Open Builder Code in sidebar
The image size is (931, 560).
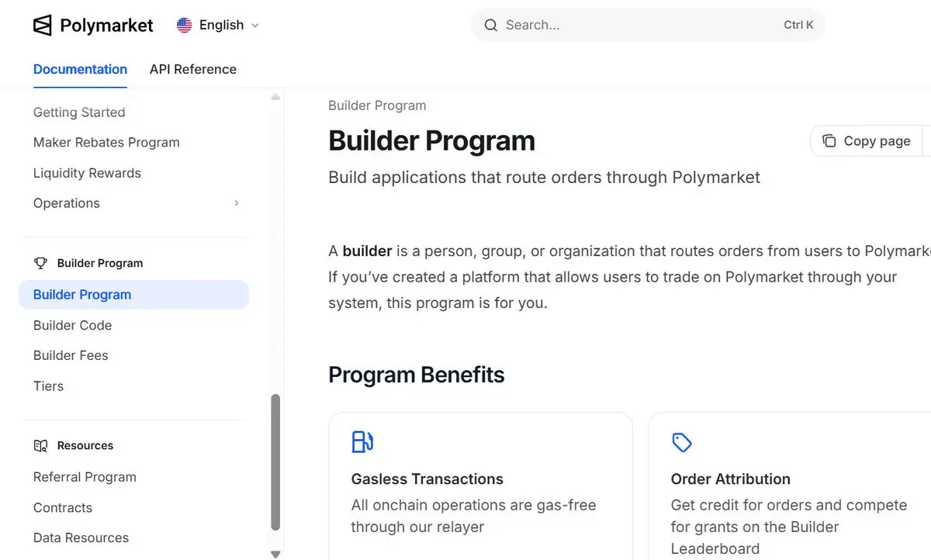(73, 325)
